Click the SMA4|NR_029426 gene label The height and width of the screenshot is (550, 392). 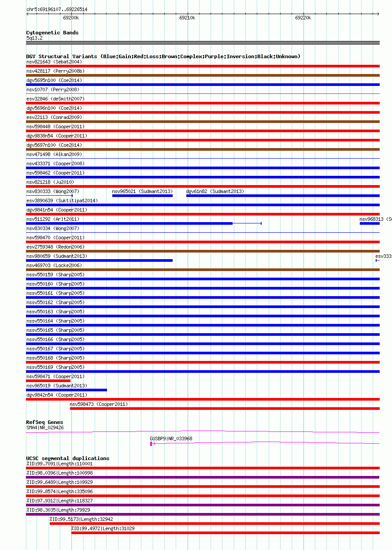pyautogui.click(x=45, y=427)
